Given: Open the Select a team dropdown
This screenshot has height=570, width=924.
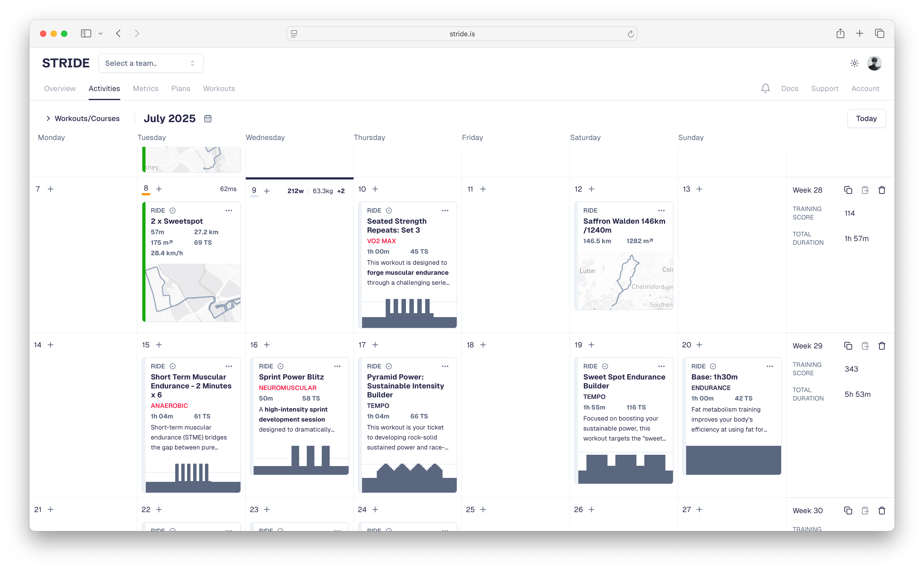Looking at the screenshot, I should click(x=150, y=63).
